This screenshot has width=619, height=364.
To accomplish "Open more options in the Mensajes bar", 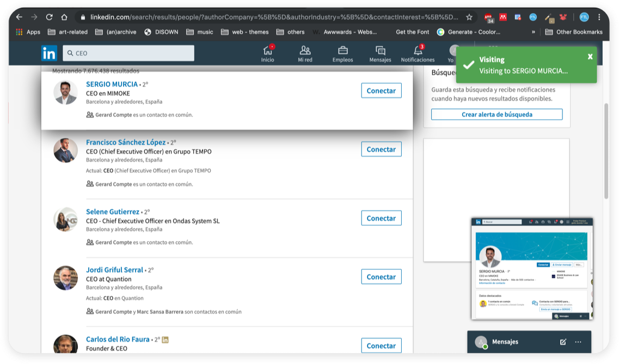I will pos(578,342).
